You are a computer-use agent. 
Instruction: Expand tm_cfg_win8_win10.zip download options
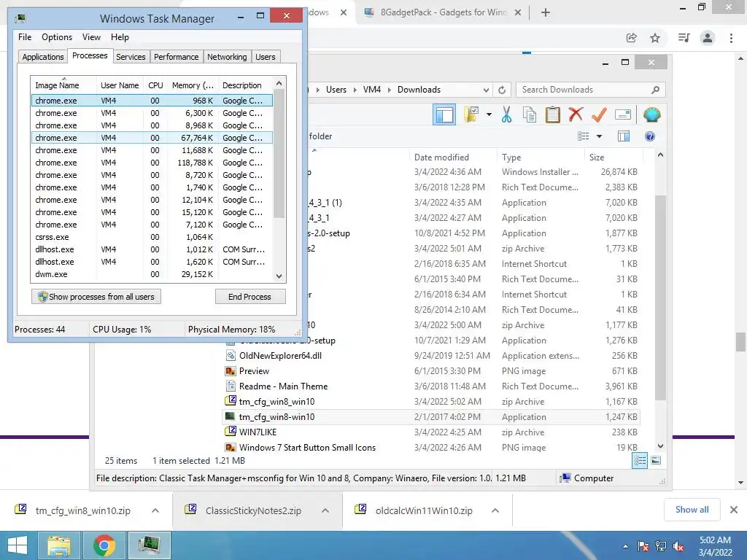pyautogui.click(x=155, y=510)
